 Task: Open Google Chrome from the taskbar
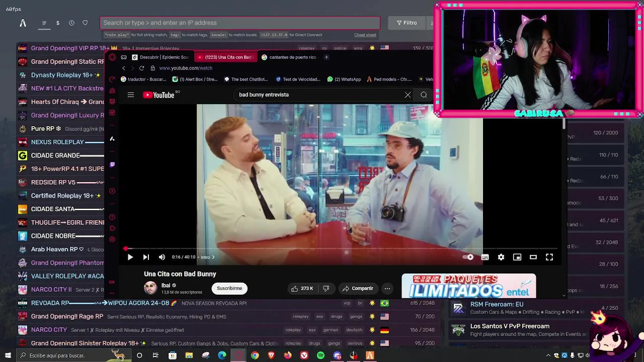pos(255,355)
